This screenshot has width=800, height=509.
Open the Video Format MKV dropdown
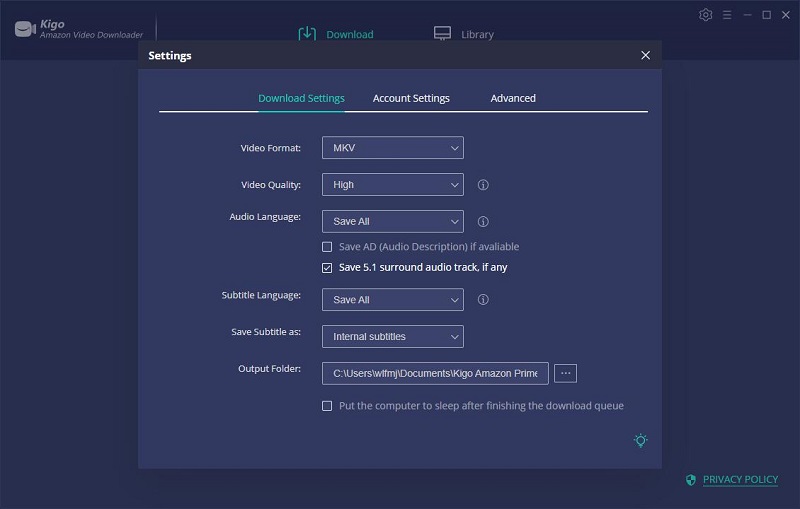[393, 148]
